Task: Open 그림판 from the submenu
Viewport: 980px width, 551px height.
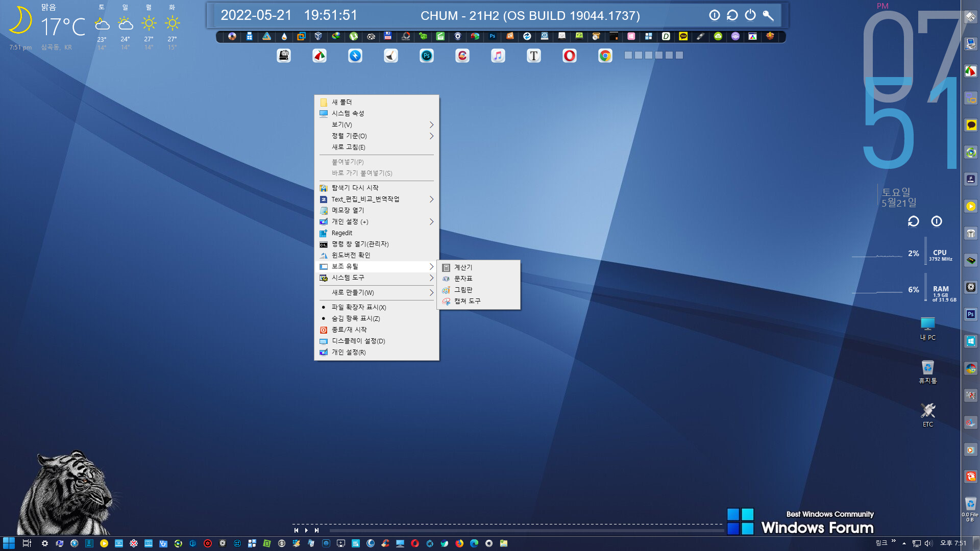Action: 479,290
